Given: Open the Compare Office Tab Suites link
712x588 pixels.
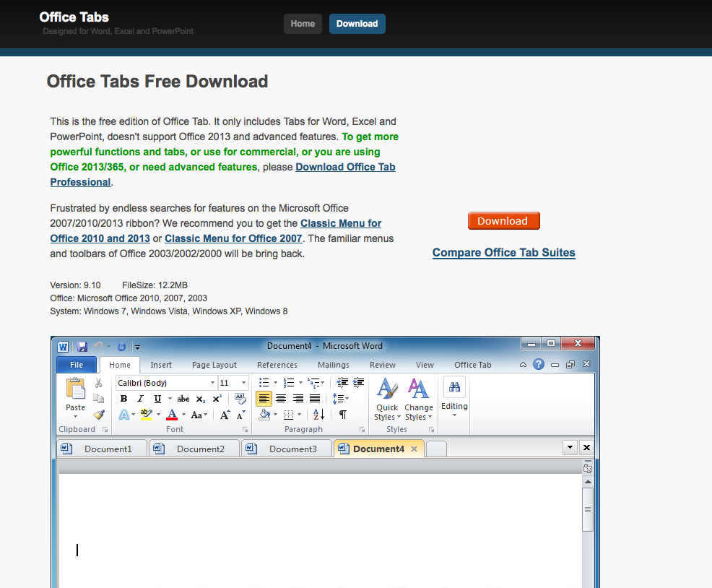Looking at the screenshot, I should [x=503, y=253].
